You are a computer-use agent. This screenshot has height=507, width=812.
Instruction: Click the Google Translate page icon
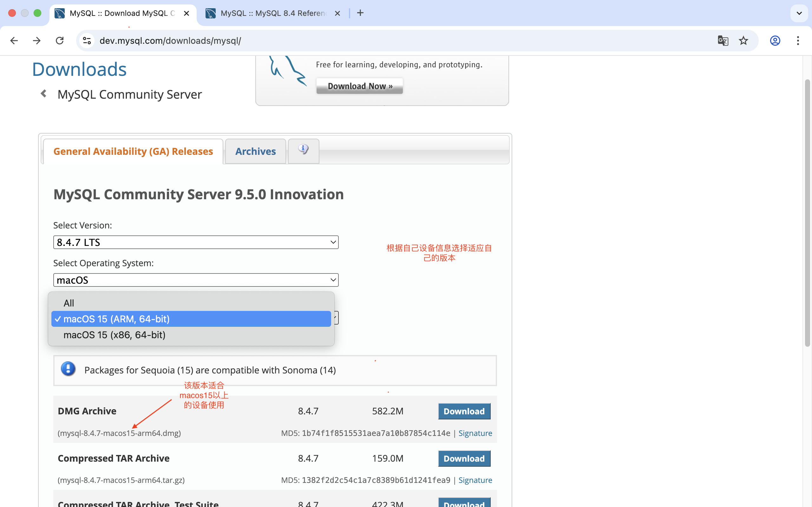click(x=723, y=41)
